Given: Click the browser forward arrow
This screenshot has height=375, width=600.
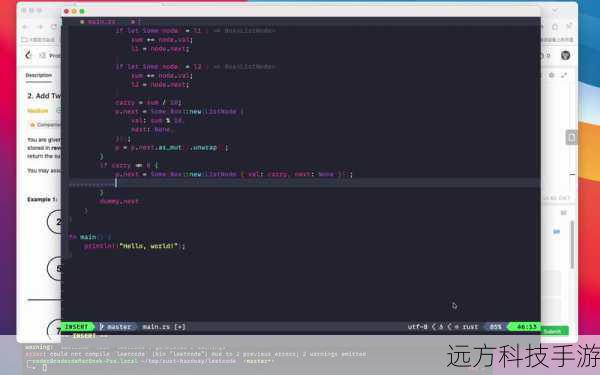Looking at the screenshot, I should [40, 27].
